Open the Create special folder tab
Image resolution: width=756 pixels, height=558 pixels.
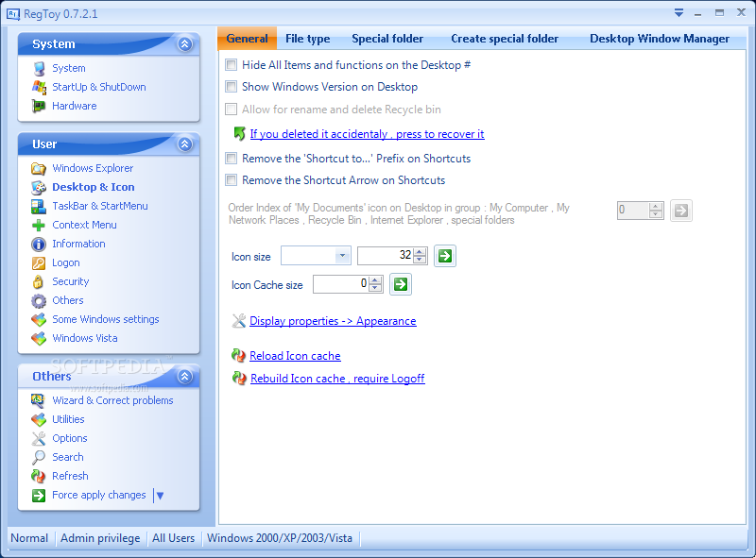[x=505, y=39]
